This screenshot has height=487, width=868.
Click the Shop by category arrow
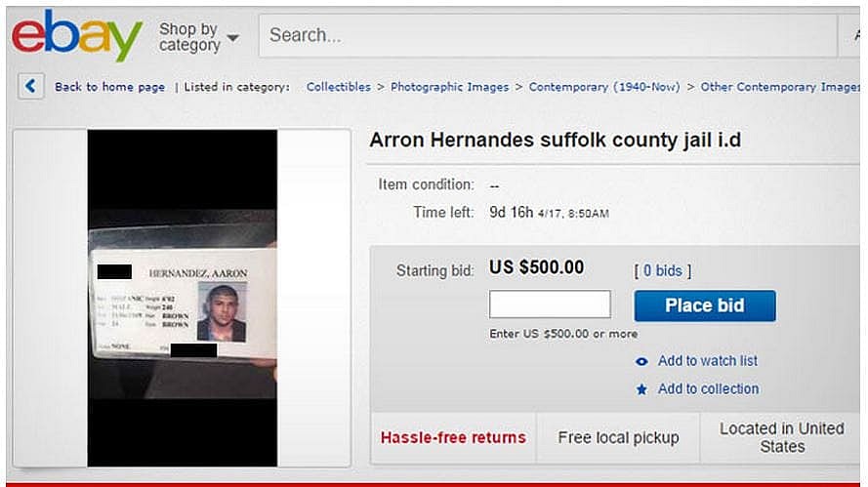[232, 39]
